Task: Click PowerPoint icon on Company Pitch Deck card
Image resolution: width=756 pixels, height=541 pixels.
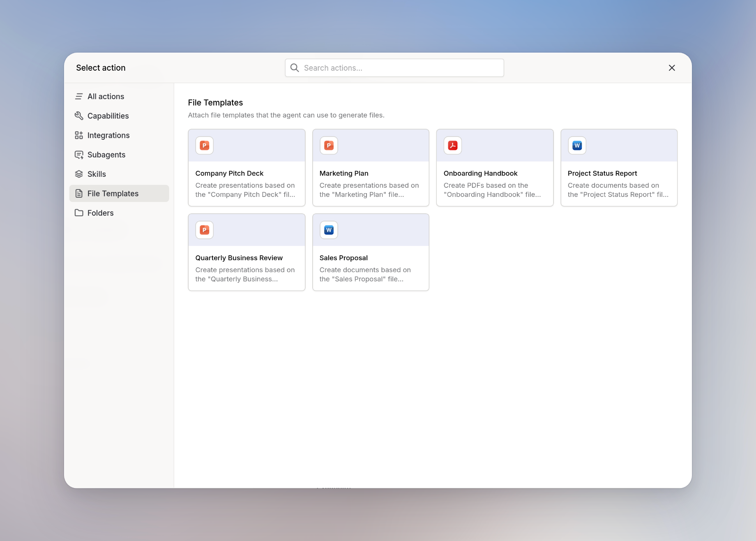Action: [205, 146]
